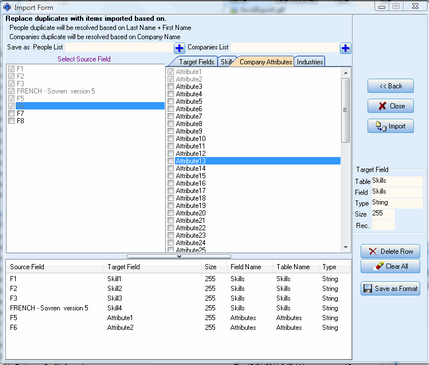
Task: Click the Target Field Type input
Action: pos(397,203)
